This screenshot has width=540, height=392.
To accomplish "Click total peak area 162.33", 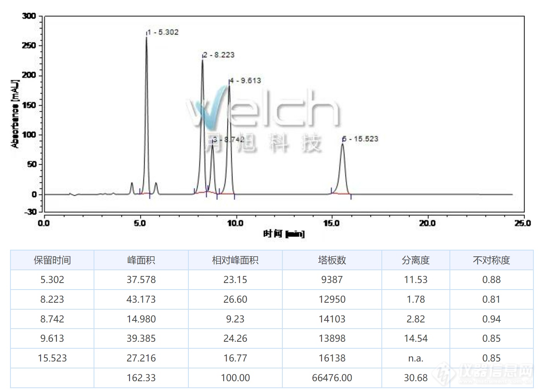I will [141, 378].
